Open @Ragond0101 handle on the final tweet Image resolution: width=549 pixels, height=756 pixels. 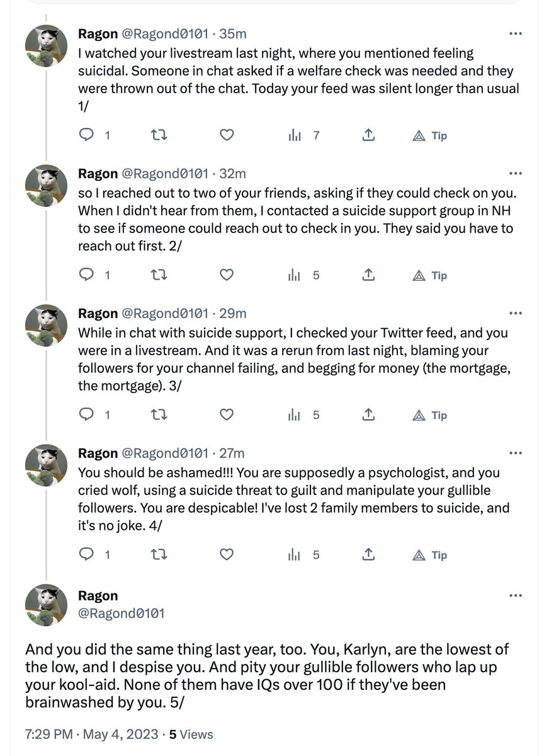pyautogui.click(x=121, y=612)
